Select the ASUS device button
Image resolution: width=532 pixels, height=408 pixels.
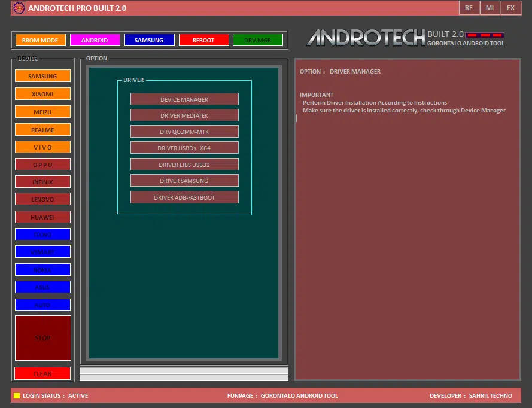(42, 287)
